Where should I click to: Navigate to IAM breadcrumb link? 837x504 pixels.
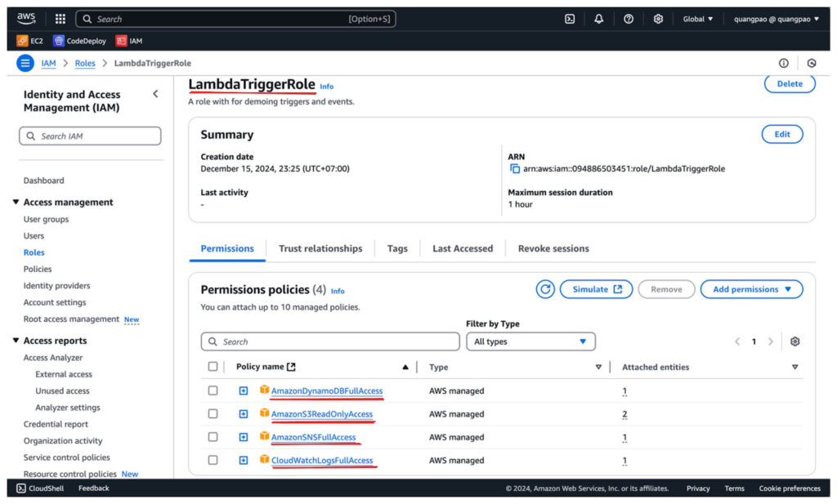coord(48,63)
